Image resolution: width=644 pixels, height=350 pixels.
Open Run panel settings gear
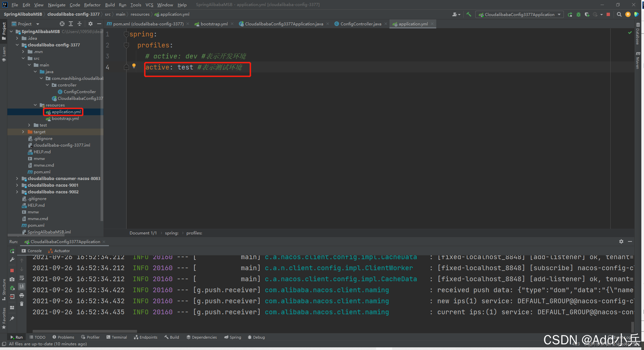tap(621, 241)
